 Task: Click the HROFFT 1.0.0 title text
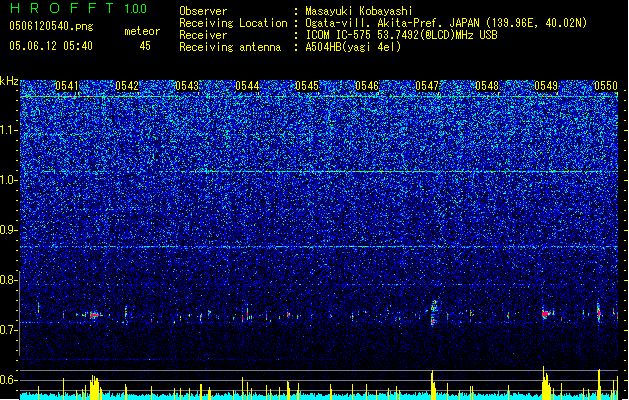(78, 8)
